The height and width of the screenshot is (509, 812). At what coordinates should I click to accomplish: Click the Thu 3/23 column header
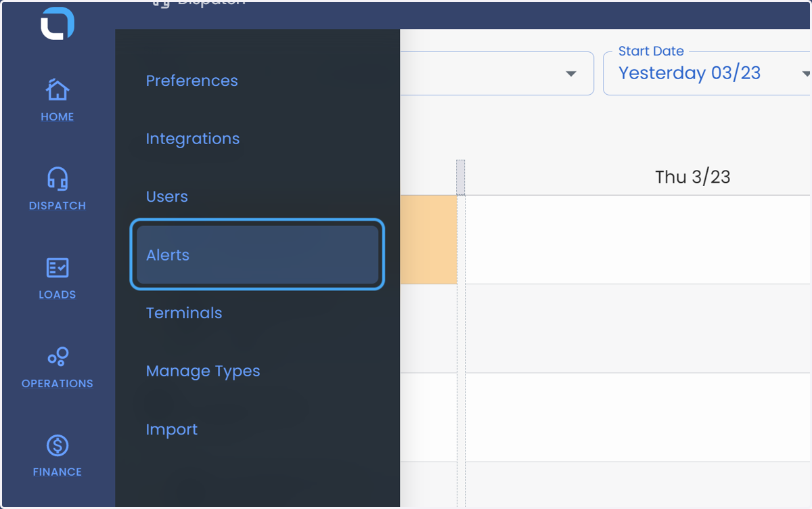(x=693, y=177)
